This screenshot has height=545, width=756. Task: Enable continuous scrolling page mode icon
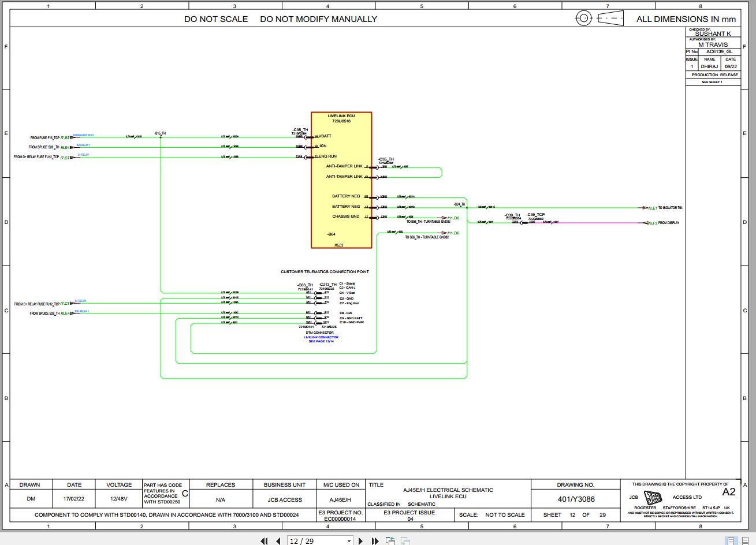click(x=746, y=541)
